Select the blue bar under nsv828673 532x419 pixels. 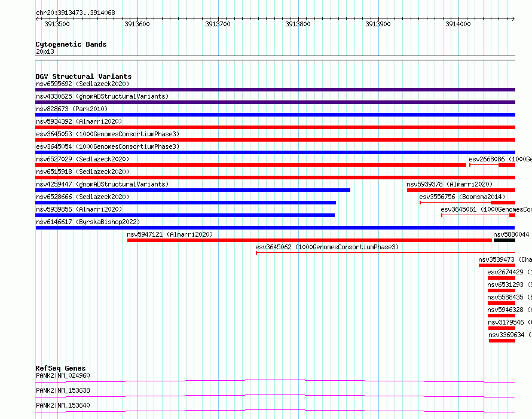click(x=275, y=115)
